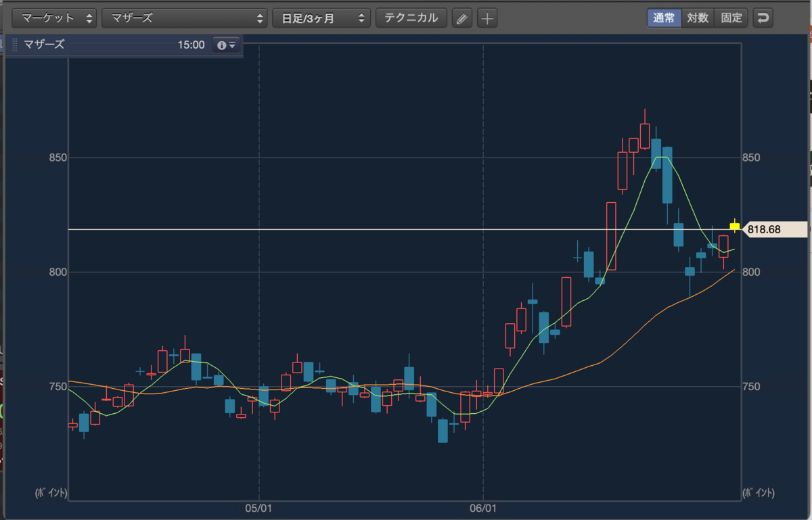
Task: Click the (ポイント) unit label at right
Action: [x=759, y=492]
